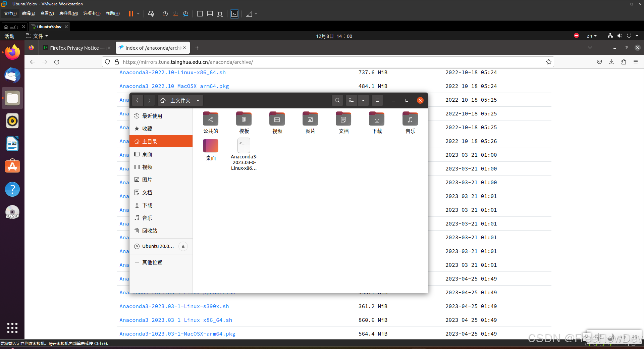The height and width of the screenshot is (349, 644).
Task: Toggle the VMware library sidebar
Action: click(200, 14)
